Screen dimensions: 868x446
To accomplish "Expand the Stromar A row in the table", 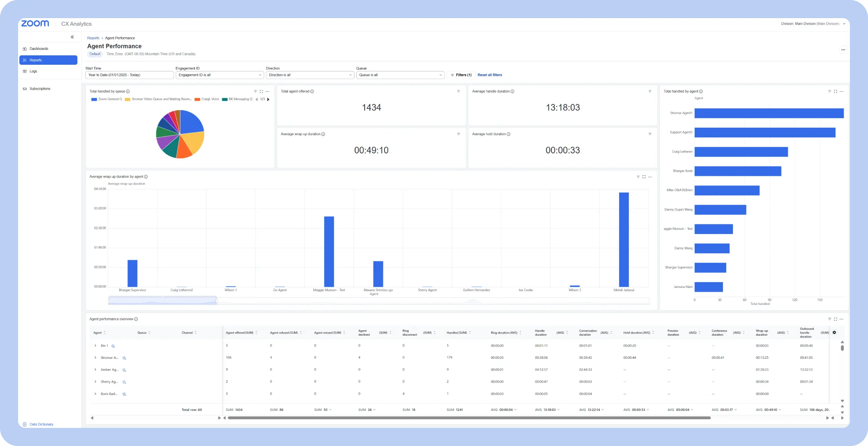I will [x=95, y=357].
